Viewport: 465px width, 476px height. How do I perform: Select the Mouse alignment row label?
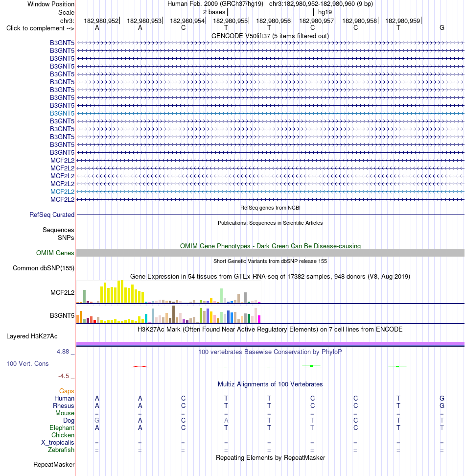[65, 413]
